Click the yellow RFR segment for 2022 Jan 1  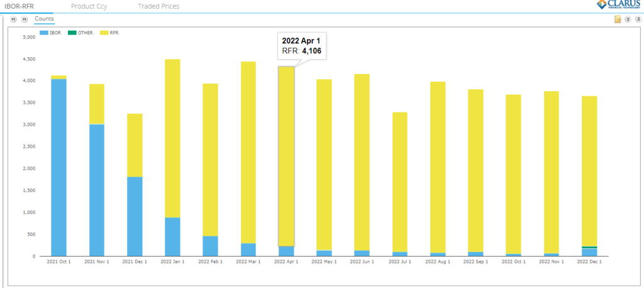172,138
